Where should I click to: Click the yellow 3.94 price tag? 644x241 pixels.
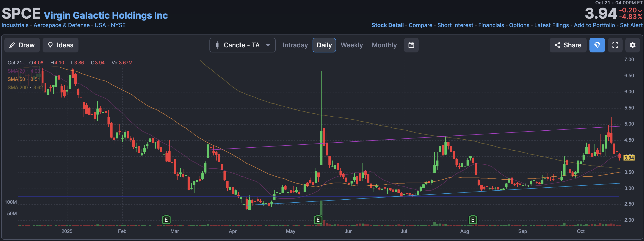click(629, 158)
